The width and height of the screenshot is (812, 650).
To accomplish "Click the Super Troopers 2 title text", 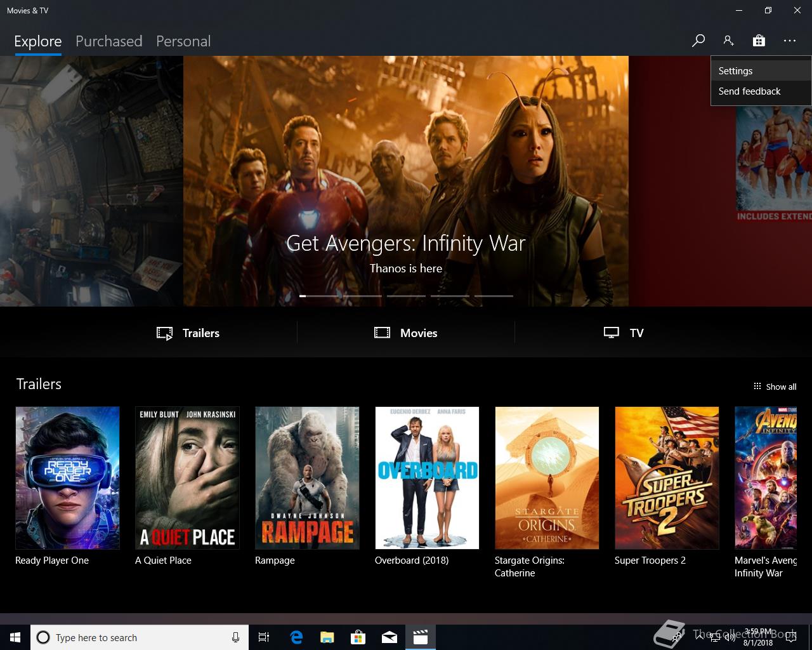I will [x=650, y=560].
